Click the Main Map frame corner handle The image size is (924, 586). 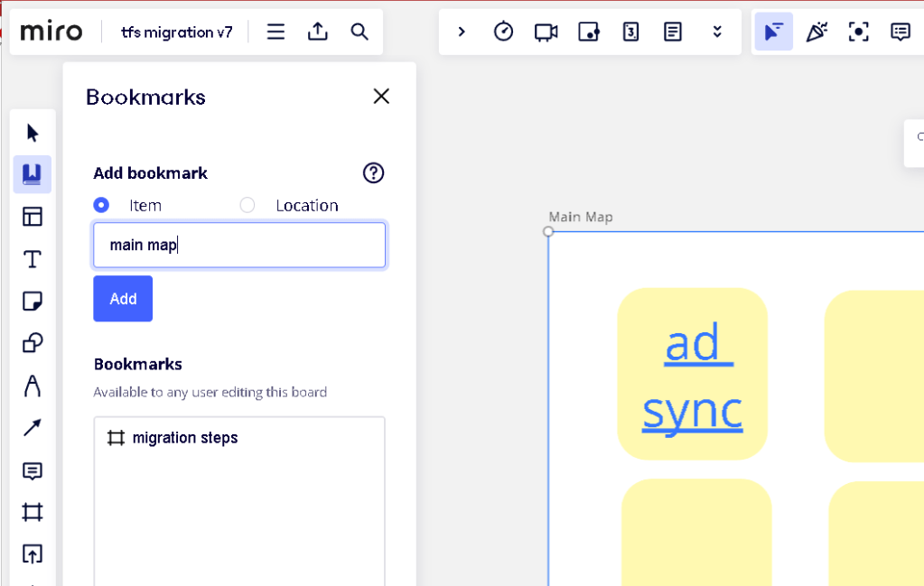(x=548, y=231)
